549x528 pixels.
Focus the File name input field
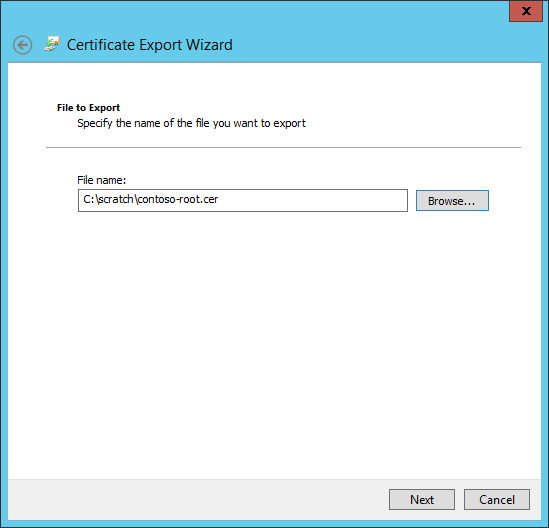coord(243,201)
